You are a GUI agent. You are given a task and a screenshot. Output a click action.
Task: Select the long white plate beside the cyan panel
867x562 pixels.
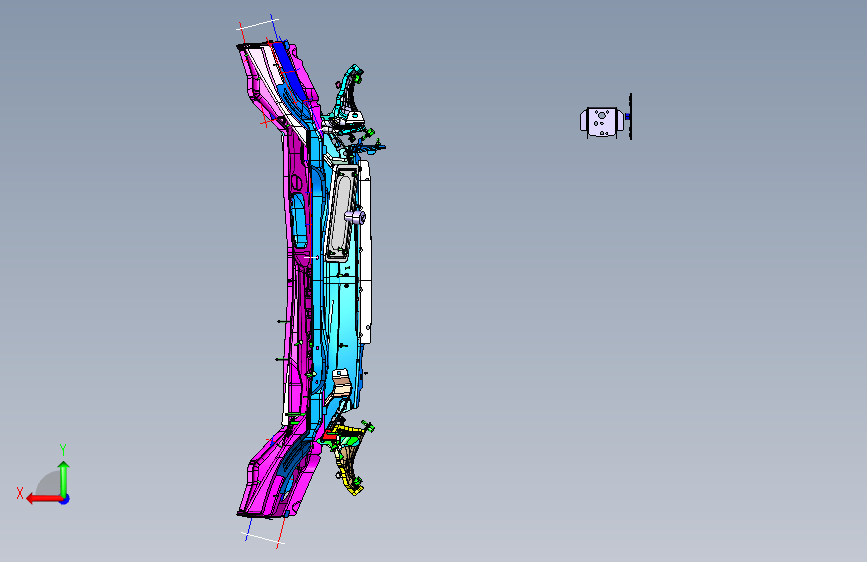[365, 252]
